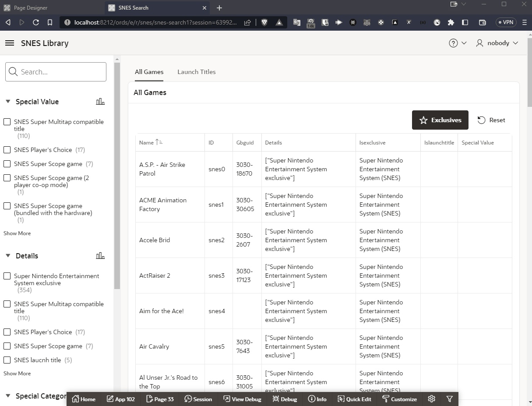
Task: Open the hamburger navigation menu
Action: tap(9, 43)
